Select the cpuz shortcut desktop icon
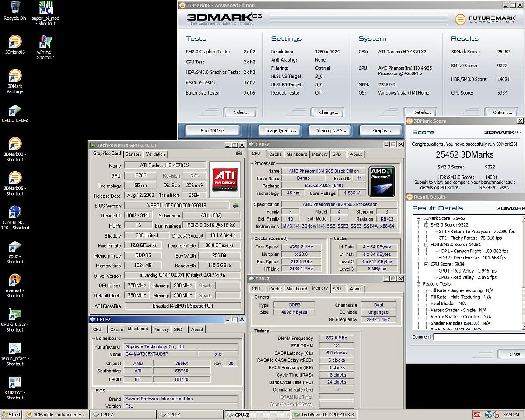 pos(15,252)
